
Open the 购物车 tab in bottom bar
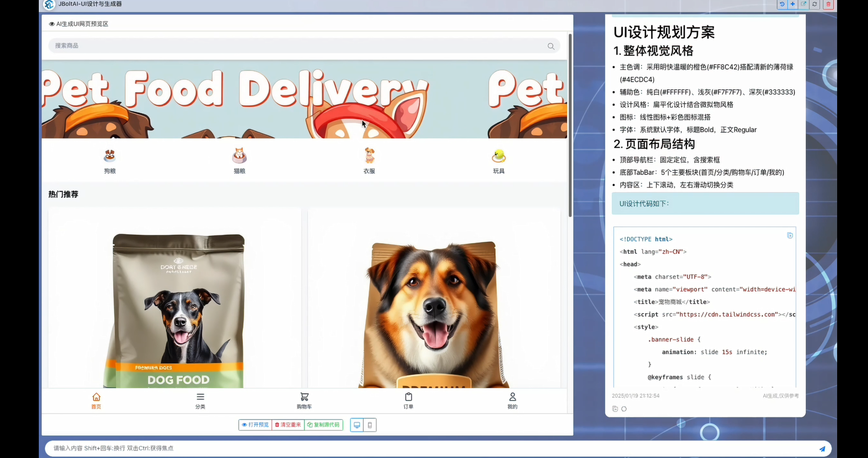pos(304,401)
